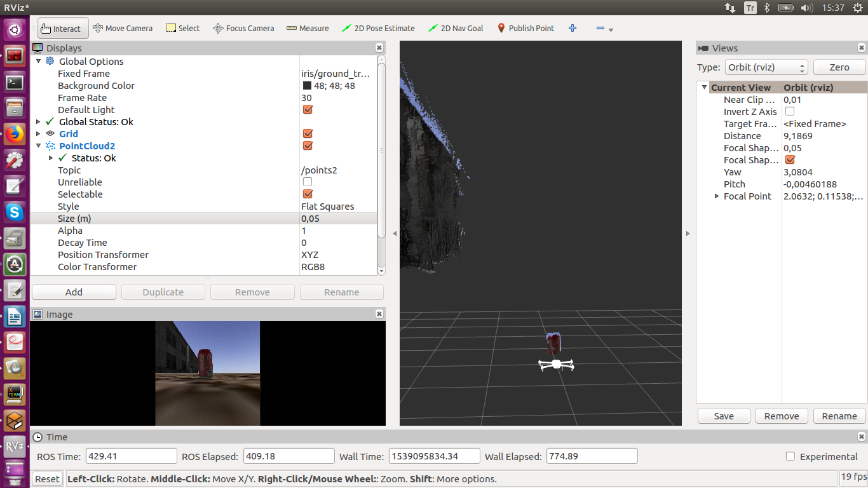This screenshot has width=868, height=488.
Task: Expand the Focal Point property
Action: pyautogui.click(x=717, y=196)
